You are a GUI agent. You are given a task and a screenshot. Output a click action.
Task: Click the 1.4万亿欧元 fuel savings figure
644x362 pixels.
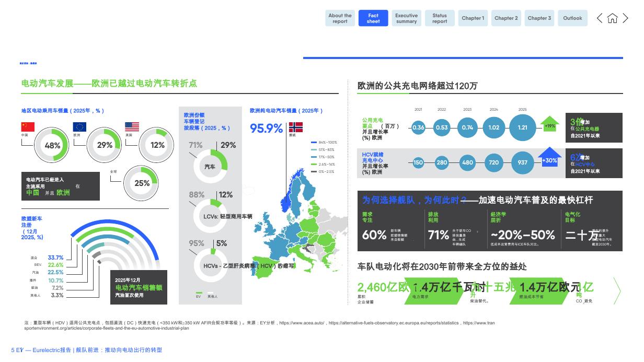[x=550, y=287]
